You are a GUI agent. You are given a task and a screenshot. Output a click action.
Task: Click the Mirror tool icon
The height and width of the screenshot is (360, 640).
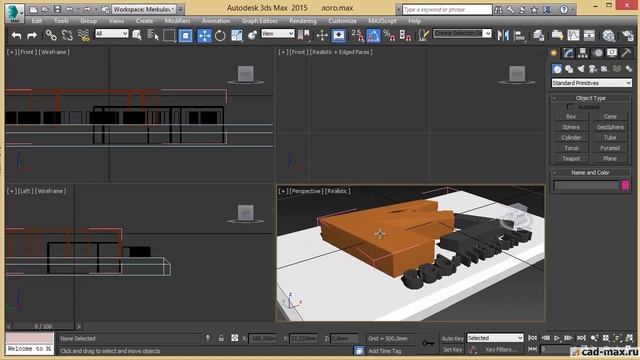click(503, 36)
